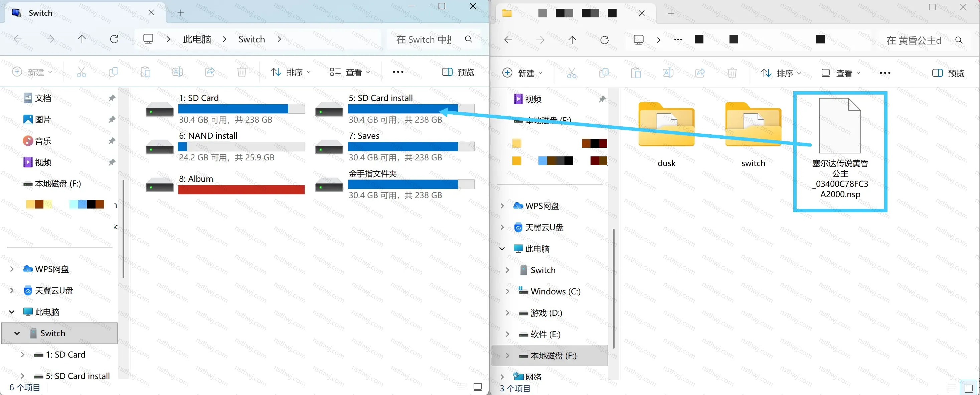
Task: Select the 7: Saves drive
Action: (394, 146)
